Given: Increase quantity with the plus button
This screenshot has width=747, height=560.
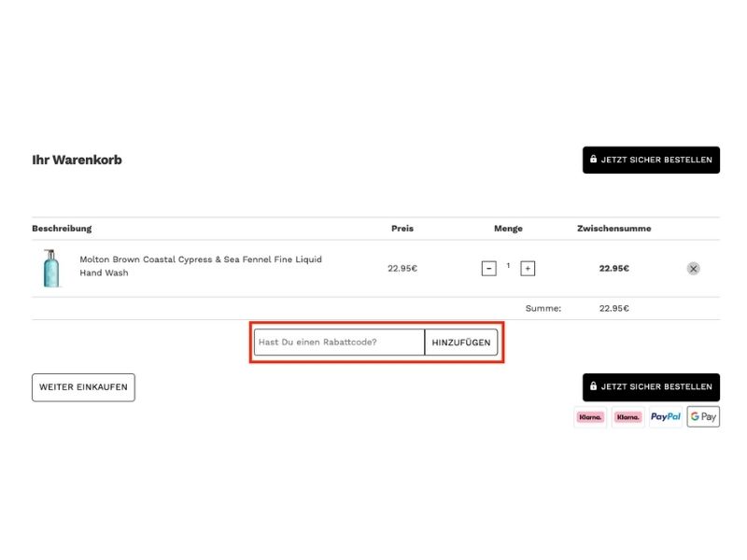Looking at the screenshot, I should click(528, 269).
